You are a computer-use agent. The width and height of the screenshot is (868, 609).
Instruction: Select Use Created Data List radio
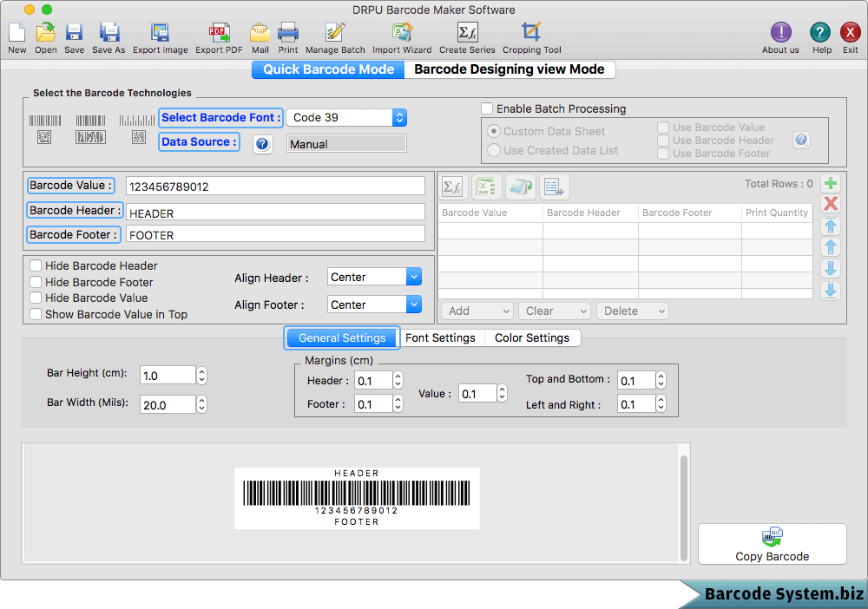pos(494,150)
